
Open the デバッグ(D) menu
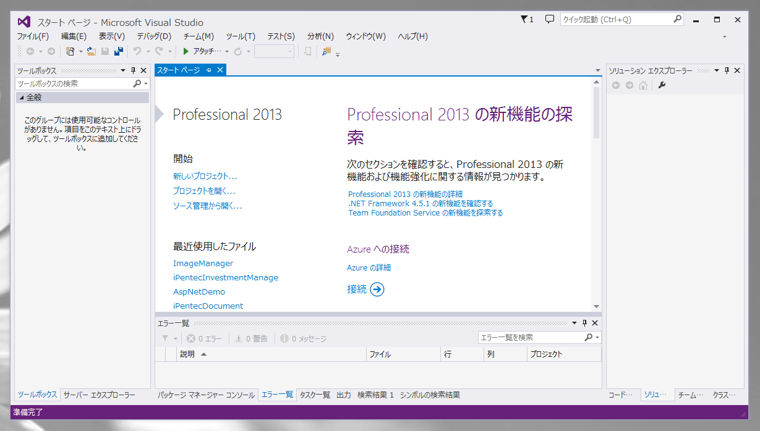point(154,36)
